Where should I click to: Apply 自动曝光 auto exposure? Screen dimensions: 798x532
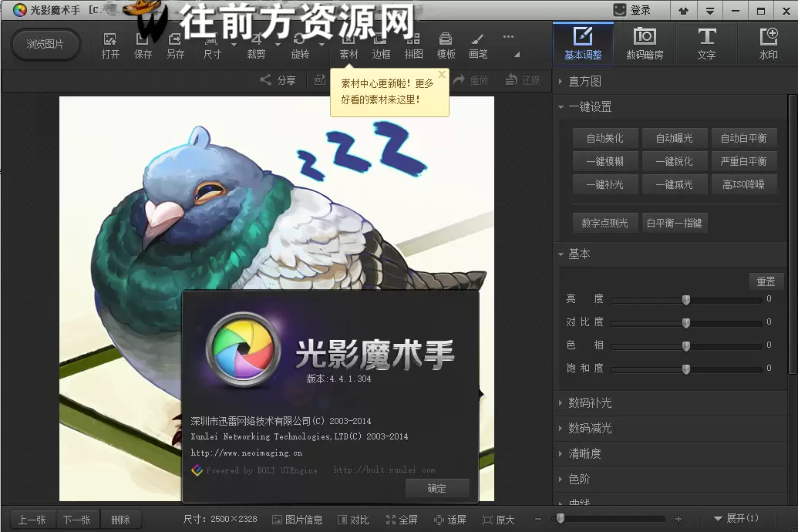675,138
